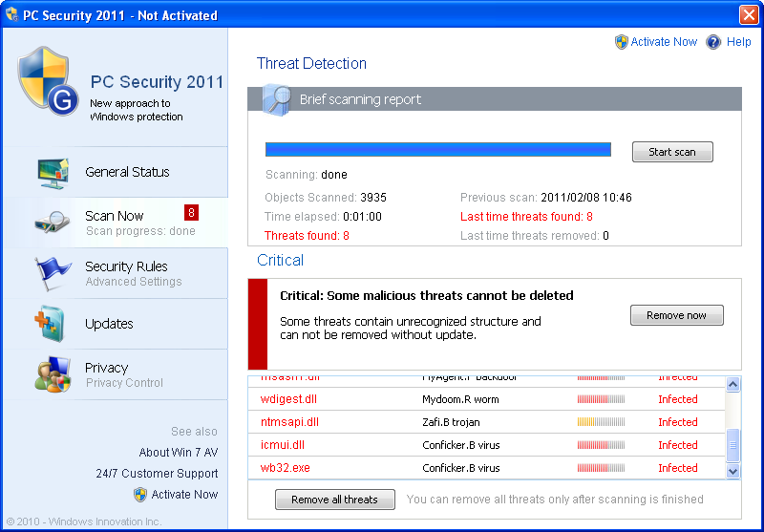764x532 pixels.
Task: Click the Critical section heading
Action: 280,260
